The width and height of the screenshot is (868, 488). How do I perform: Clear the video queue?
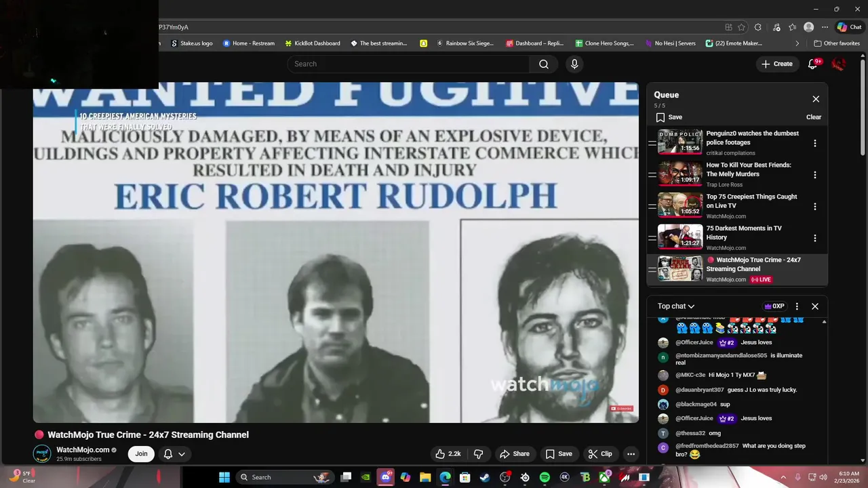[x=814, y=117]
